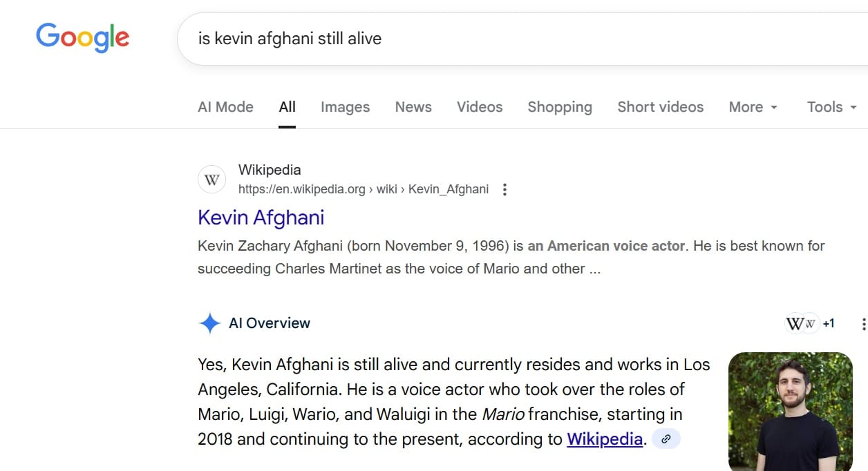Open the Kevin Afghani Wikipedia result title
The height and width of the screenshot is (471, 868).
pyautogui.click(x=261, y=218)
